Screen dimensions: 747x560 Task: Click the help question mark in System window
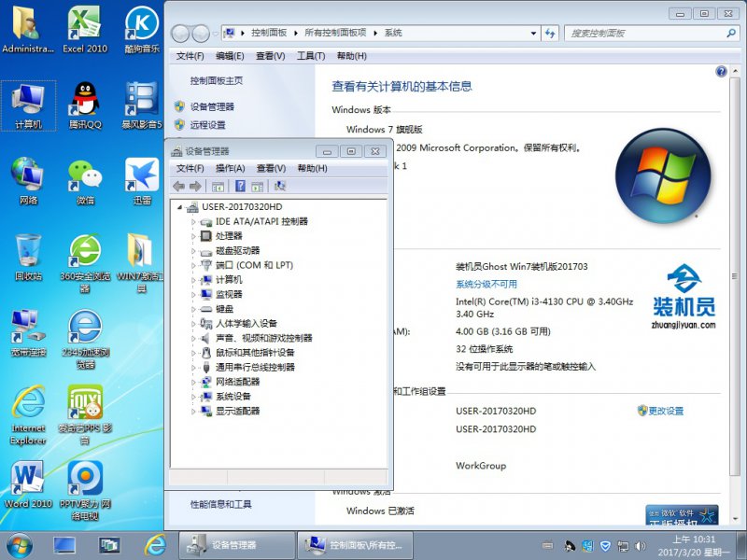(x=721, y=72)
